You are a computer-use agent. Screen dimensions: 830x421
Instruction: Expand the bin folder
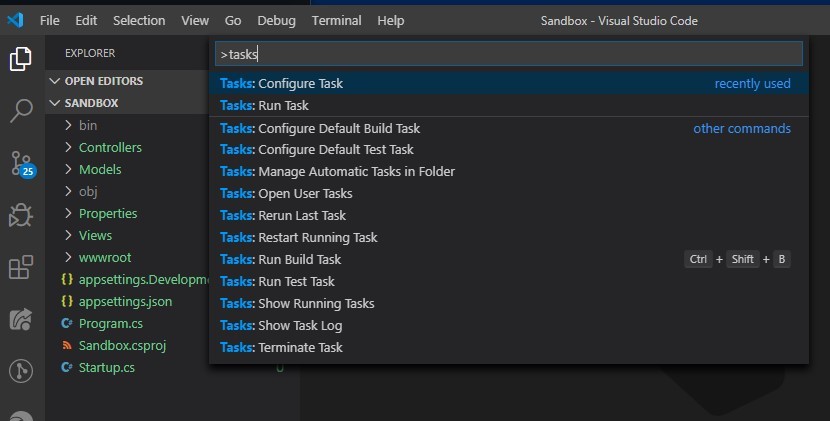(x=68, y=125)
